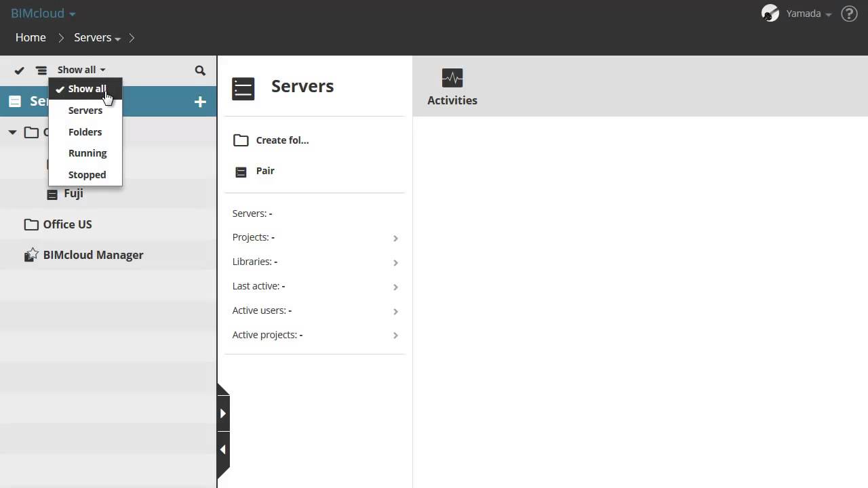
Task: Click right-arrow panel expand handle
Action: tap(223, 413)
